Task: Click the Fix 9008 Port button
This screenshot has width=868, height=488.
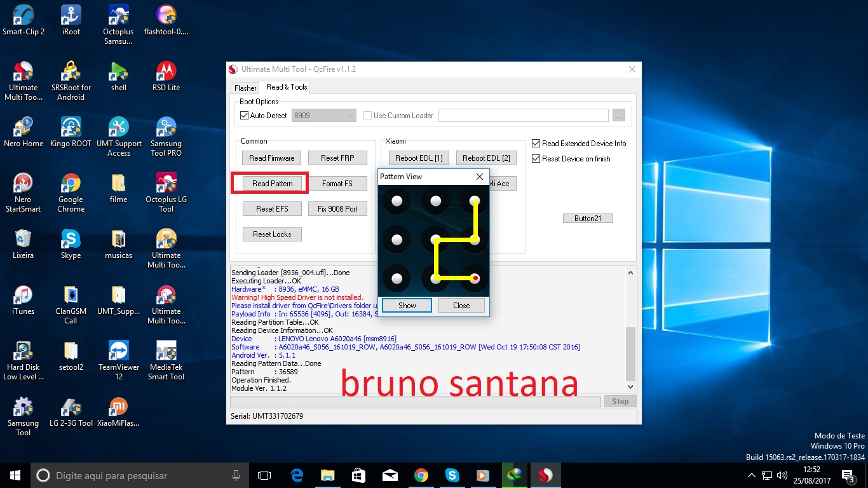Action: 337,209
